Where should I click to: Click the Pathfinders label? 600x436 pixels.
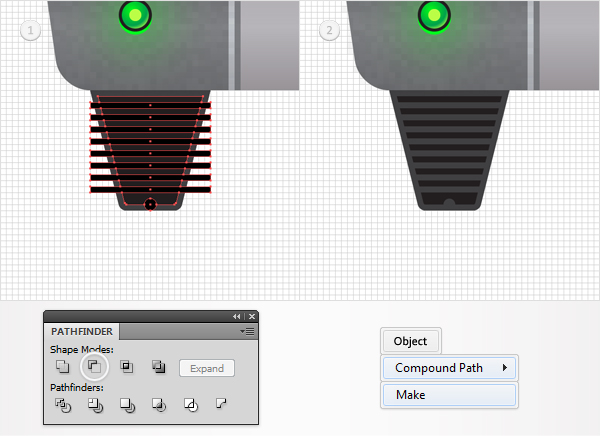pyautogui.click(x=77, y=387)
